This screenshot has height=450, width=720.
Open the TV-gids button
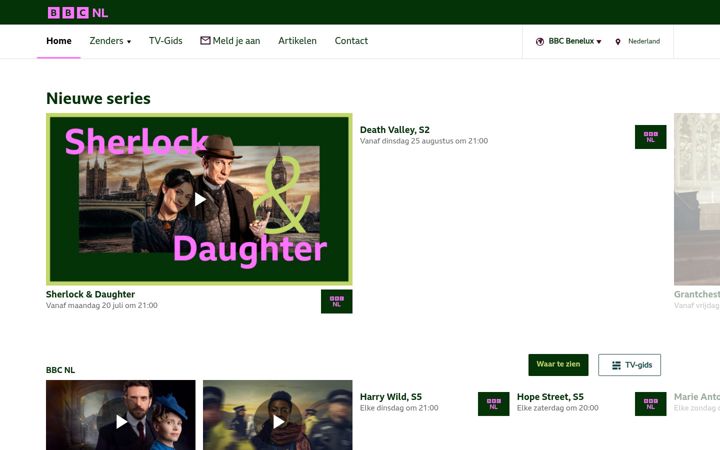pos(630,365)
